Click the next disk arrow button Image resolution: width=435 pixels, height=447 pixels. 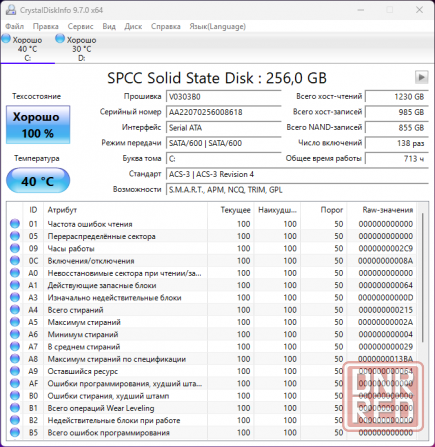pos(422,77)
